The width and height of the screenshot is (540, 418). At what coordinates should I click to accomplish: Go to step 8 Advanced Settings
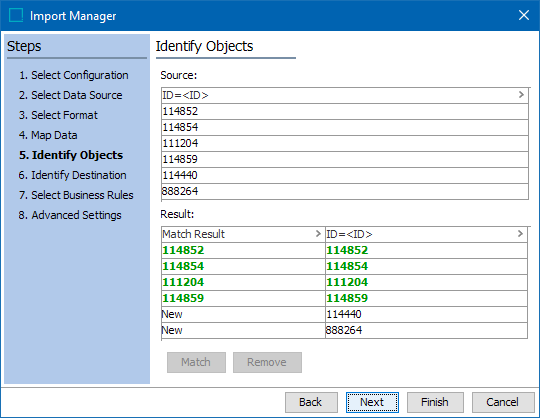(x=70, y=215)
